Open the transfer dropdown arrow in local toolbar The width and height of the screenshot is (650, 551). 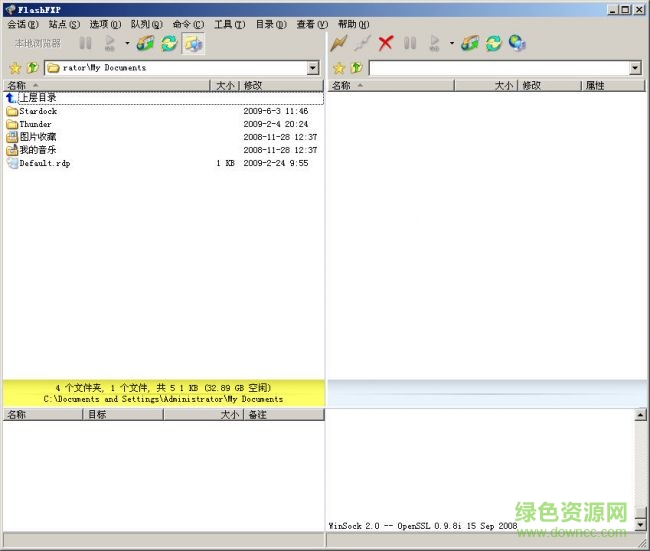point(127,43)
